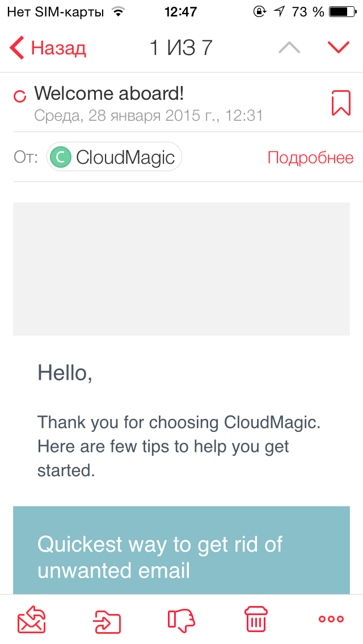Screen dimensions: 363x644
Task: Tap the Wi-Fi status icon
Action: 119,12
